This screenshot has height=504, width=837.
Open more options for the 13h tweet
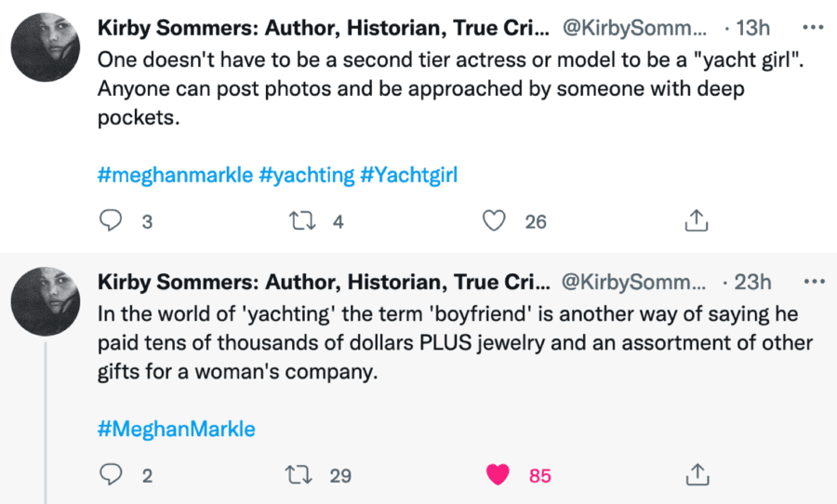(x=814, y=27)
